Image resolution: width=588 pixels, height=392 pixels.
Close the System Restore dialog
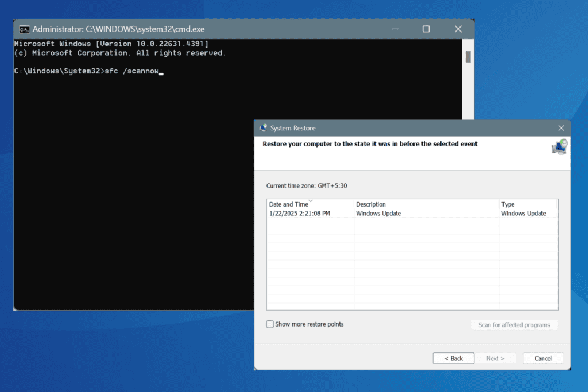point(561,127)
